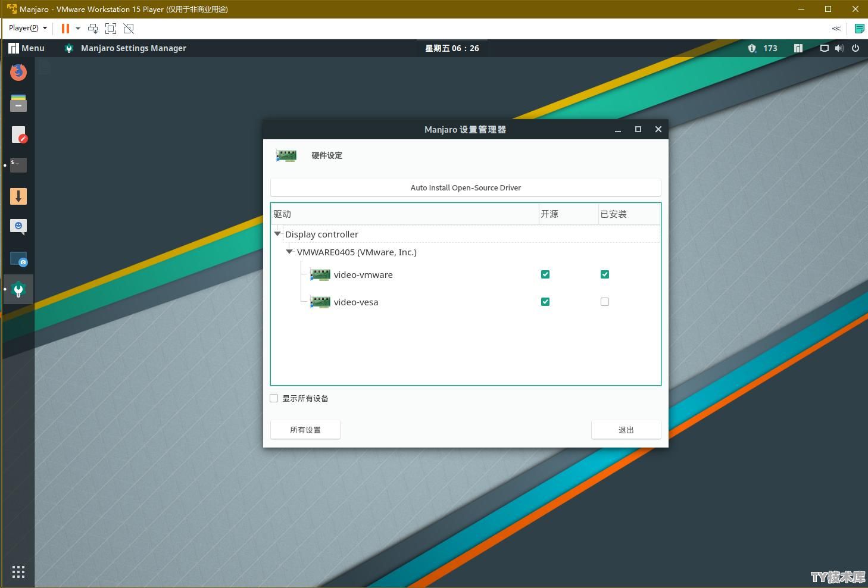Image resolution: width=868 pixels, height=588 pixels.
Task: Sort by the 驱动 column header
Action: (405, 214)
